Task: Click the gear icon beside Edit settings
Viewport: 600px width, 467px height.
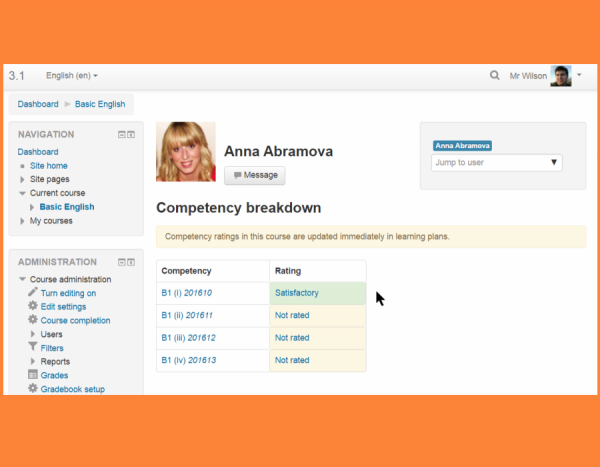Action: click(x=32, y=306)
